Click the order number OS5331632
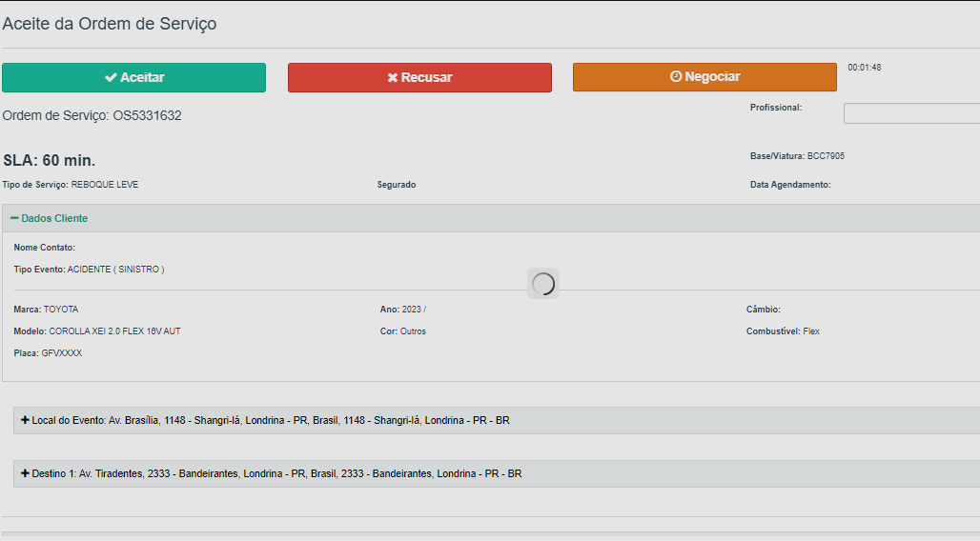 (x=148, y=115)
